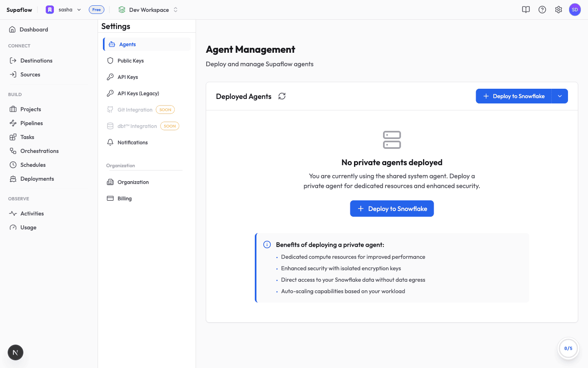Click the purple sasha organization icon
The height and width of the screenshot is (368, 588).
(50, 9)
